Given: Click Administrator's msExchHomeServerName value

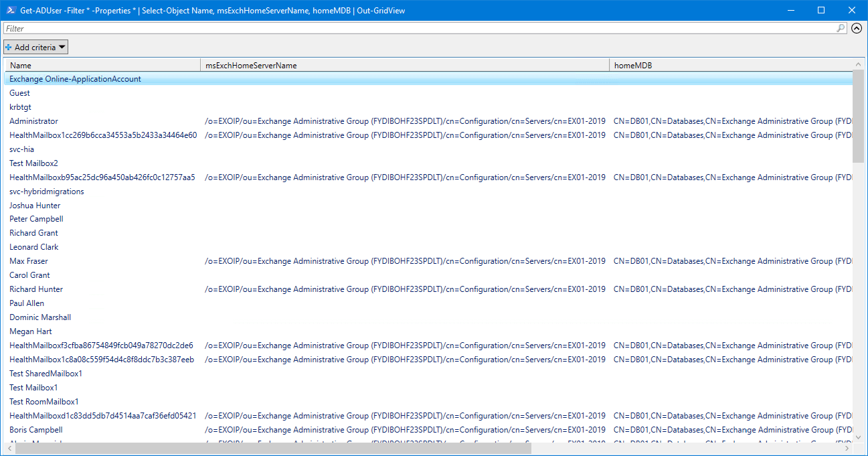Looking at the screenshot, I should [405, 121].
